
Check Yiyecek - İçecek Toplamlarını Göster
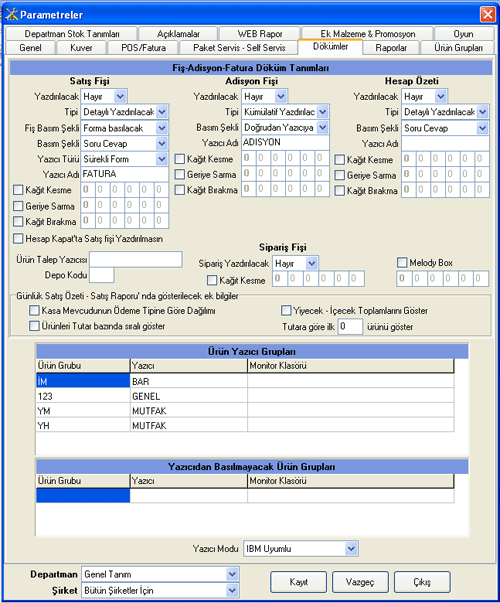[x=286, y=310]
